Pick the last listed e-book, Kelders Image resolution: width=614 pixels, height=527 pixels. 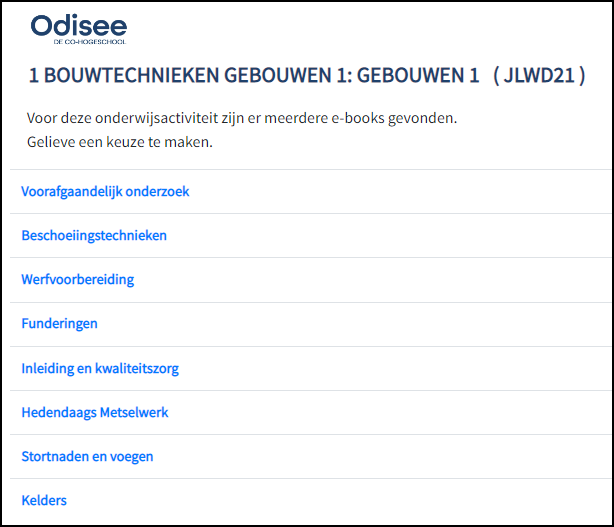(44, 500)
